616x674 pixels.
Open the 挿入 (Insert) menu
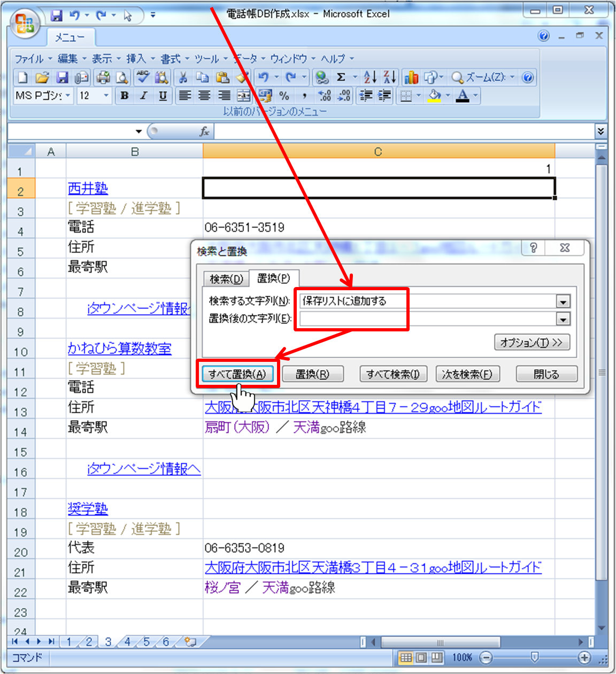(136, 58)
